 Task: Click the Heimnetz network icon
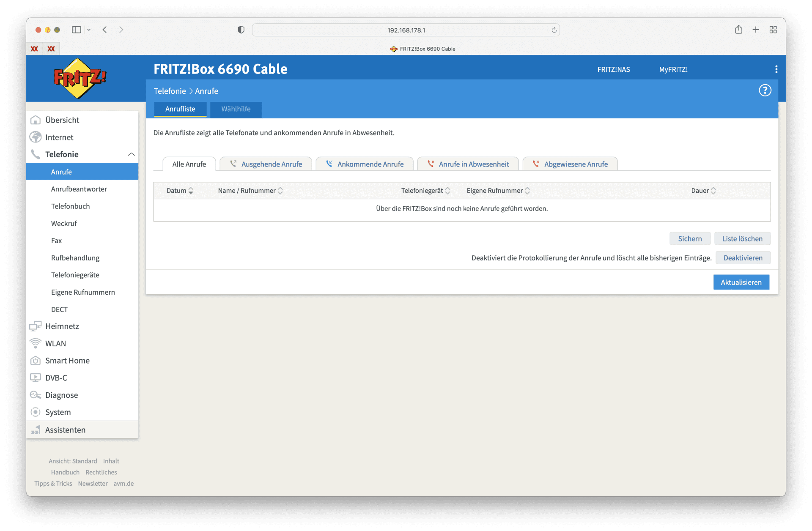pos(36,326)
